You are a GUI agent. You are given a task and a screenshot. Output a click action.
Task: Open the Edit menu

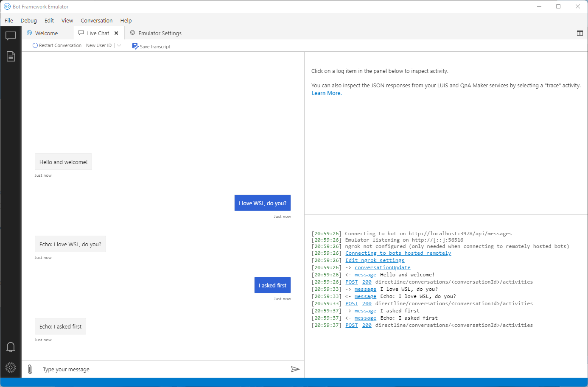pos(49,20)
